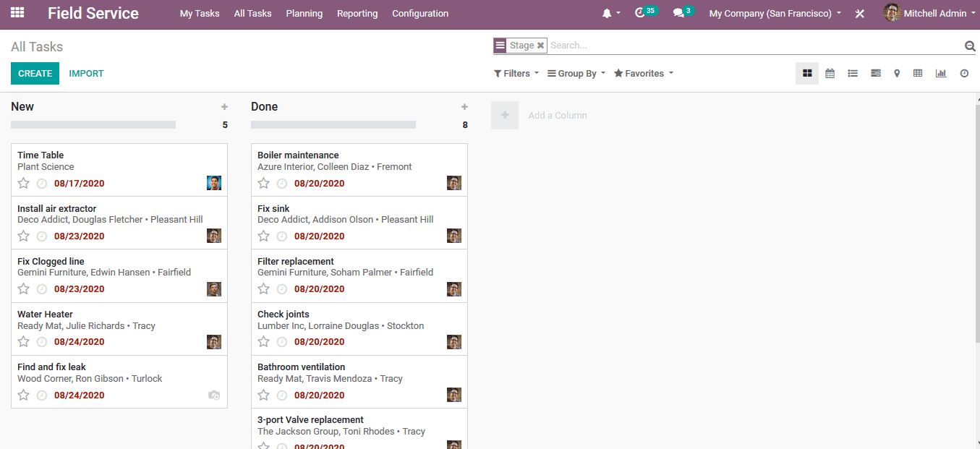
Task: Click assignee avatar on Time Table card
Action: [214, 183]
